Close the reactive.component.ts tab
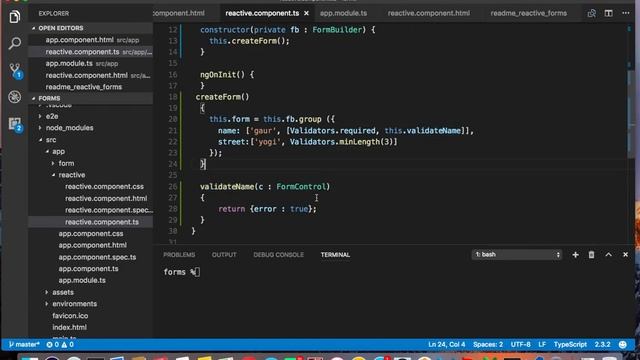Image resolution: width=640 pixels, height=360 pixels. (306, 13)
